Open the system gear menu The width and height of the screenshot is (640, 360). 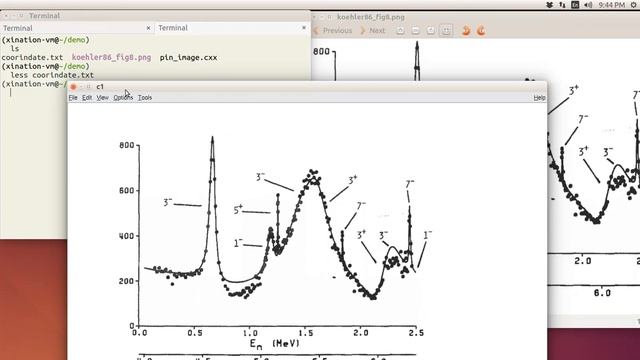click(x=634, y=5)
